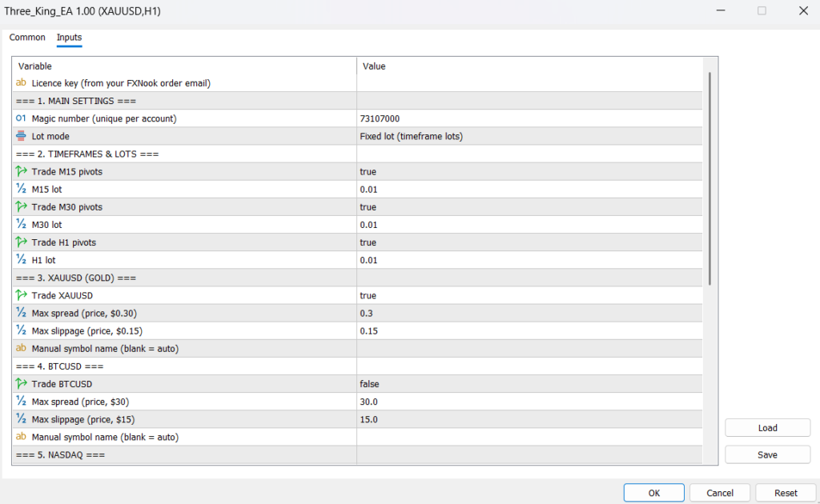Click the enum icon beside Lot mode

(x=21, y=136)
